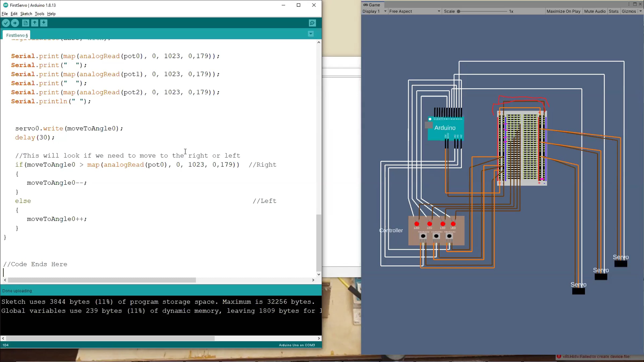The image size is (644, 362).
Task: Click the Upload arrow icon
Action: point(15,23)
